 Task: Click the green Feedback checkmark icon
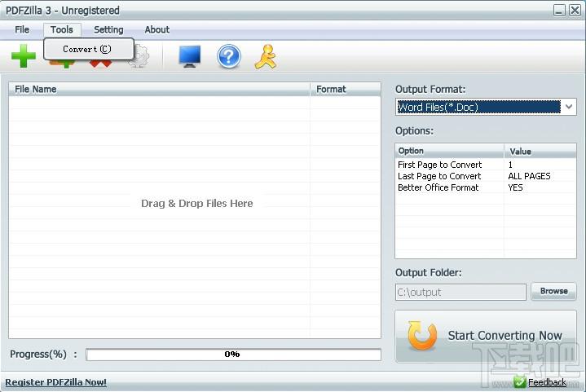pos(519,382)
